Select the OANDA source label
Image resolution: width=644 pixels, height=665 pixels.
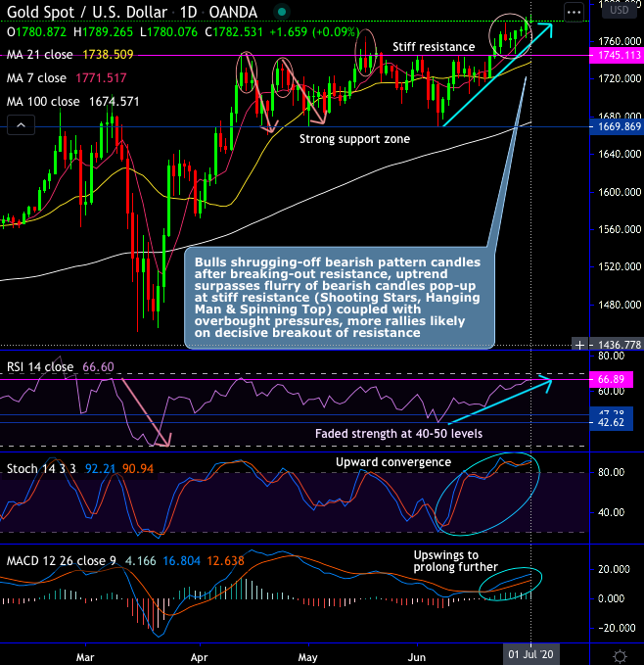(233, 12)
